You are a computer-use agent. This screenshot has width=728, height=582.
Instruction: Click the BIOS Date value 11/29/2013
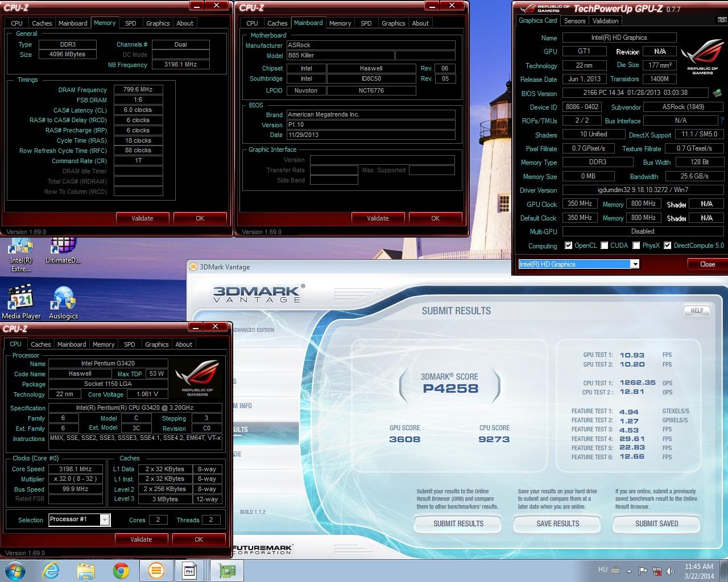point(370,135)
